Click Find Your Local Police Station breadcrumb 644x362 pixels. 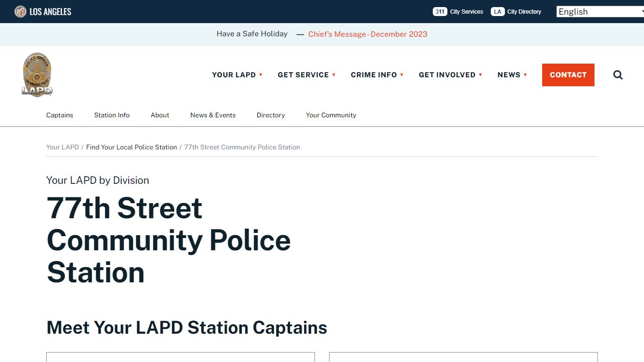132,147
